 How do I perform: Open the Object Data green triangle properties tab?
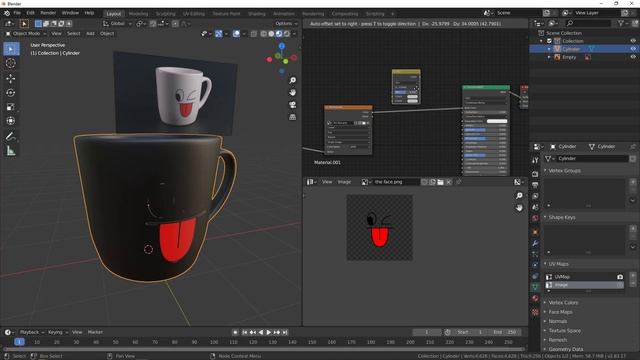point(535,287)
